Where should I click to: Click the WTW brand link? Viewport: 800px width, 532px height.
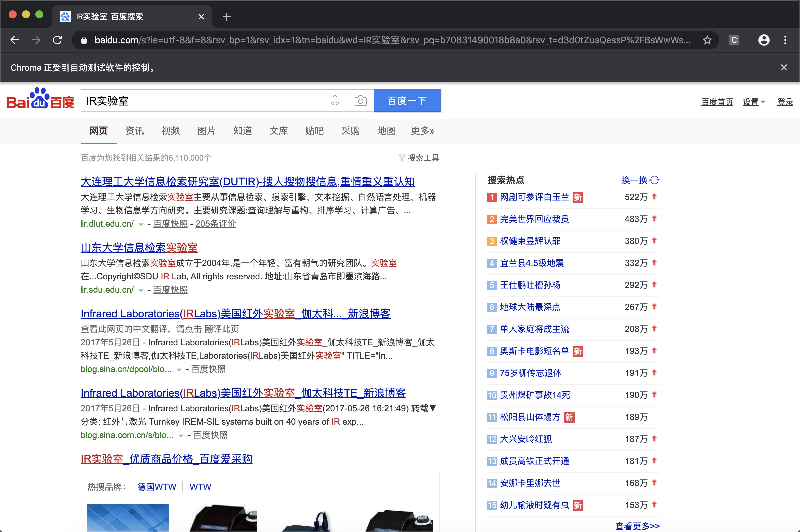200,487
